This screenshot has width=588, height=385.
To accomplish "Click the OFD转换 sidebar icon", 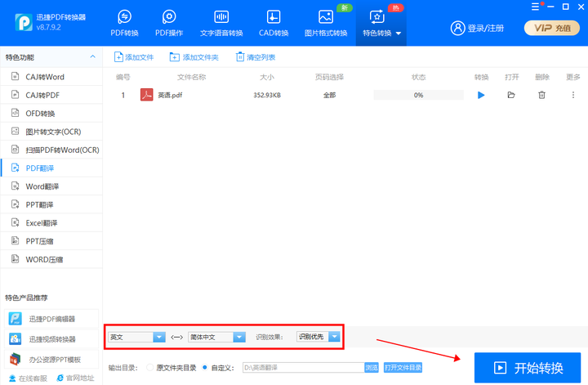I will pyautogui.click(x=15, y=113).
